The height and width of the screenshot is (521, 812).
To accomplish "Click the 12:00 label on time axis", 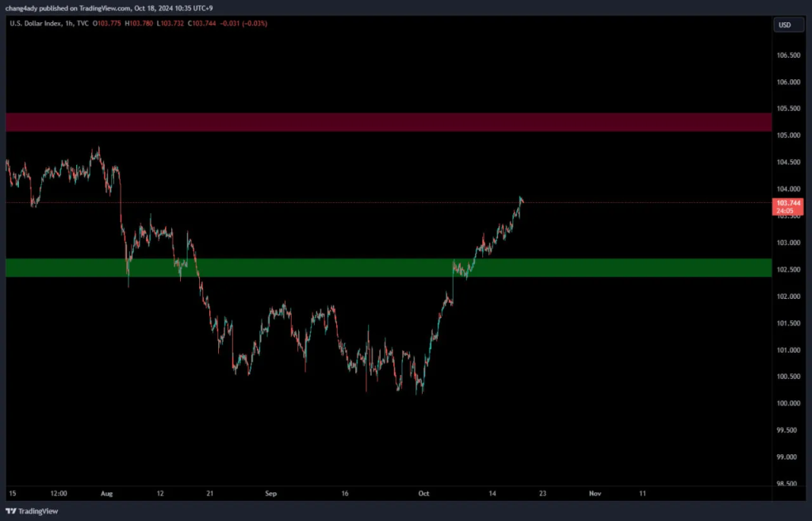I will 58,492.
